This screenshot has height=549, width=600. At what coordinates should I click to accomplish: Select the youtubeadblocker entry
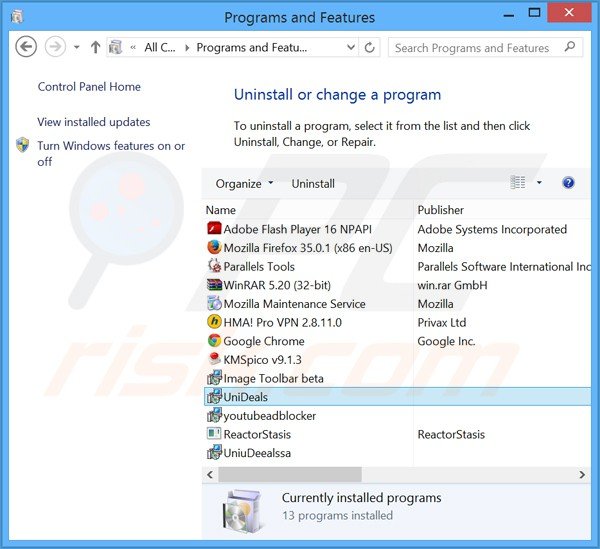pos(397,415)
